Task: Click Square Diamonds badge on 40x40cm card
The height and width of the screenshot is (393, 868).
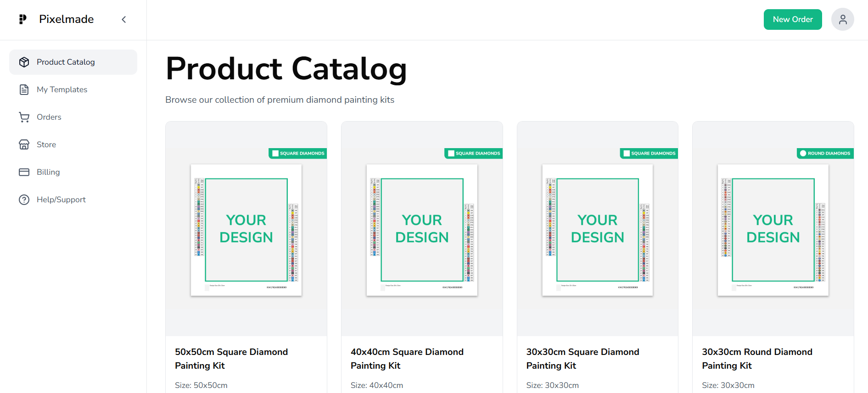Action: tap(474, 153)
